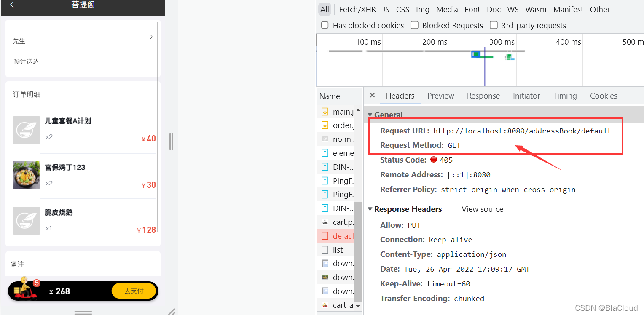Click the Name column header

tap(339, 96)
